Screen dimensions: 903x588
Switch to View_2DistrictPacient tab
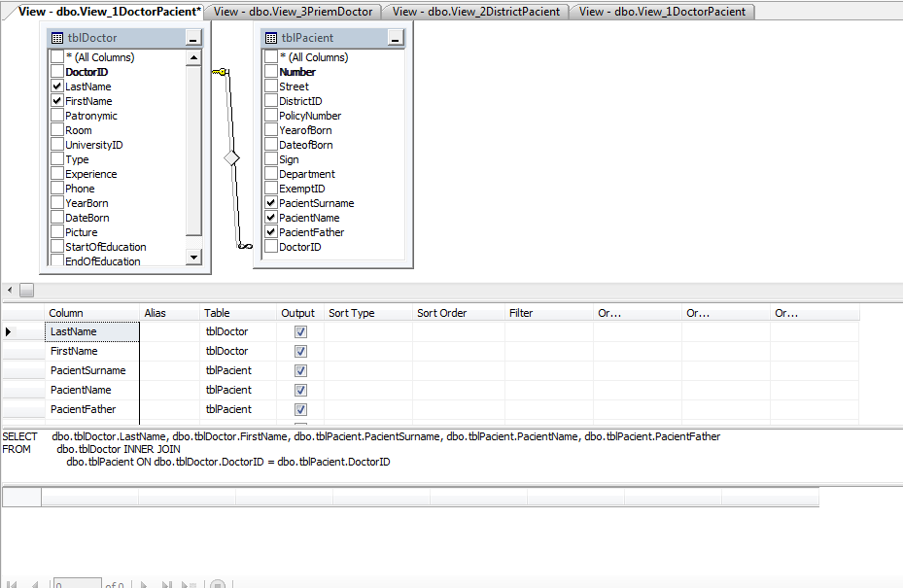point(475,12)
